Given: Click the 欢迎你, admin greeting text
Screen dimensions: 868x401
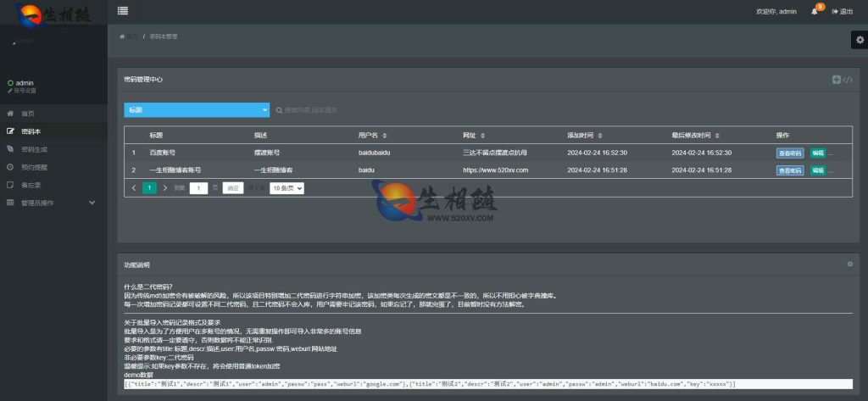Looking at the screenshot, I should pos(776,12).
